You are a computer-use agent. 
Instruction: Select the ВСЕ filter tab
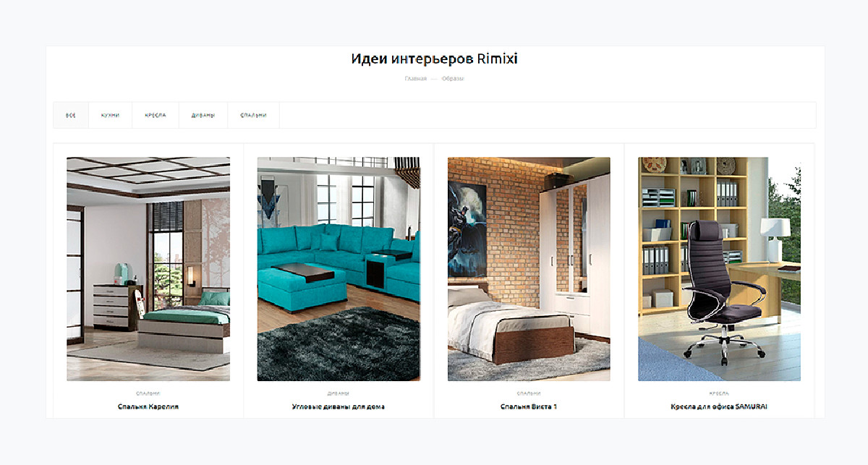71,115
